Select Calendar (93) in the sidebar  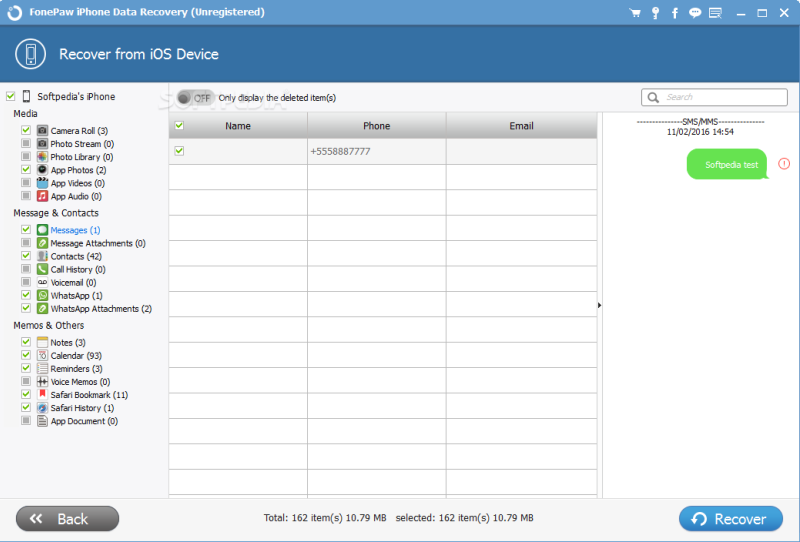pyautogui.click(x=76, y=356)
